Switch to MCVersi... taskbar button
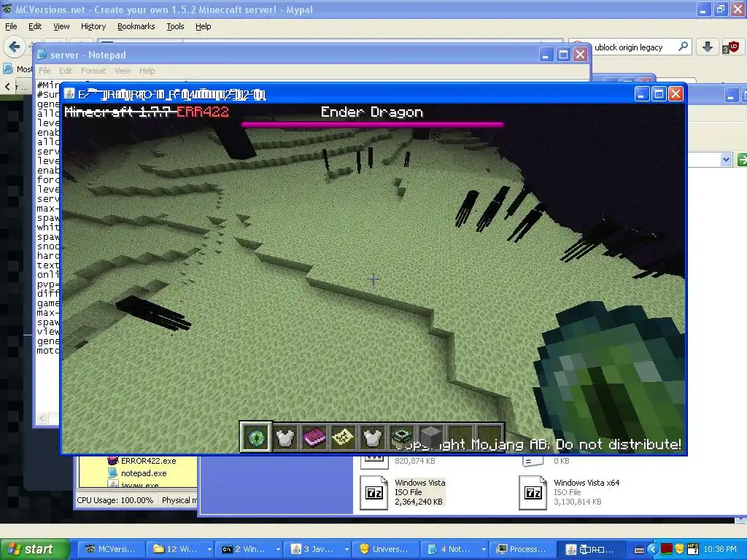The image size is (747, 560). (111, 549)
